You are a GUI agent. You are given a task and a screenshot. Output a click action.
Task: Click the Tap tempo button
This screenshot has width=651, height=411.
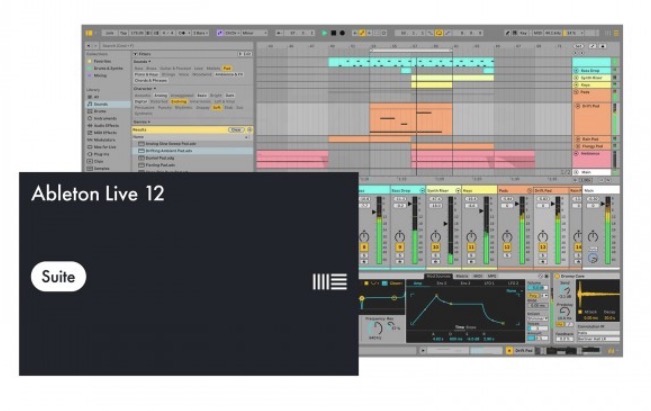(x=123, y=33)
